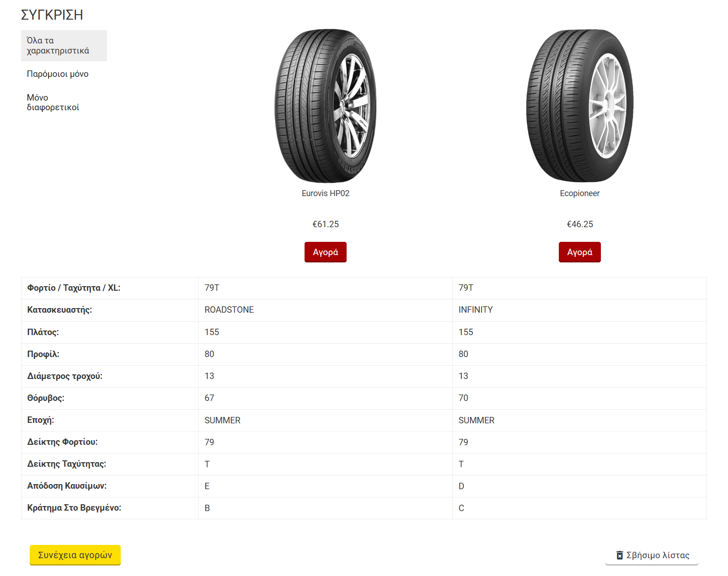Click the ΣΥΓΚΡΙΣΗ page heading

pyautogui.click(x=52, y=15)
